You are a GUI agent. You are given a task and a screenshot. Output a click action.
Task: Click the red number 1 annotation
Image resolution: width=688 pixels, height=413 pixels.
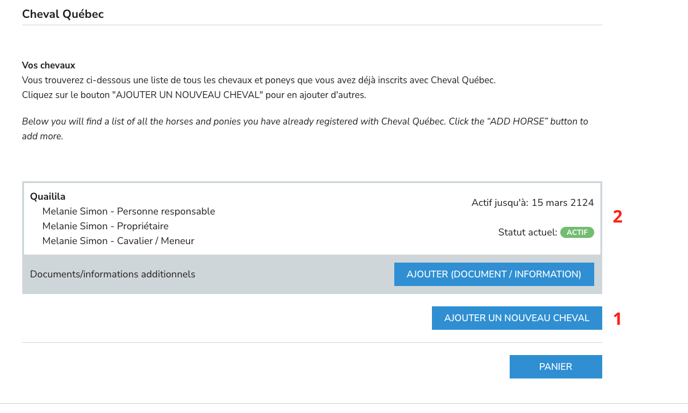coord(617,319)
